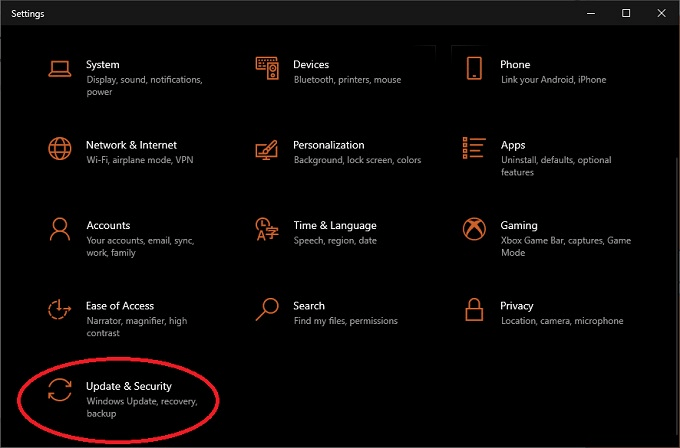
Task: Click the Phone icon
Action: coord(474,69)
